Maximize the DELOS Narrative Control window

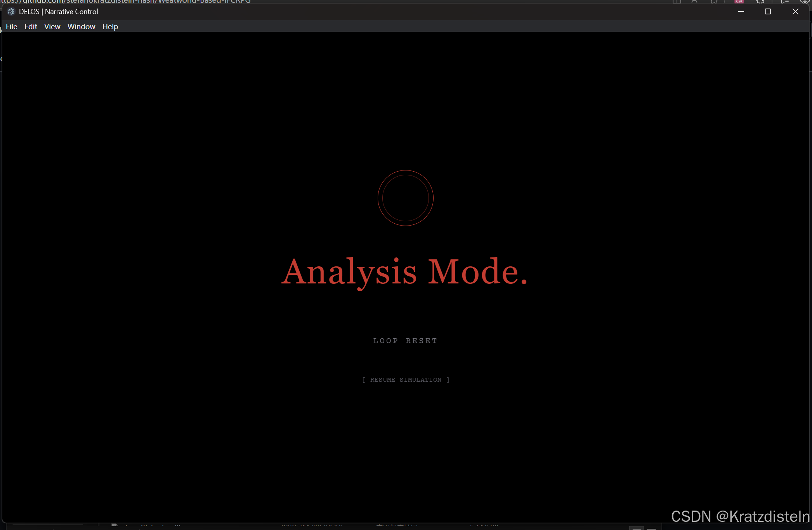[767, 11]
